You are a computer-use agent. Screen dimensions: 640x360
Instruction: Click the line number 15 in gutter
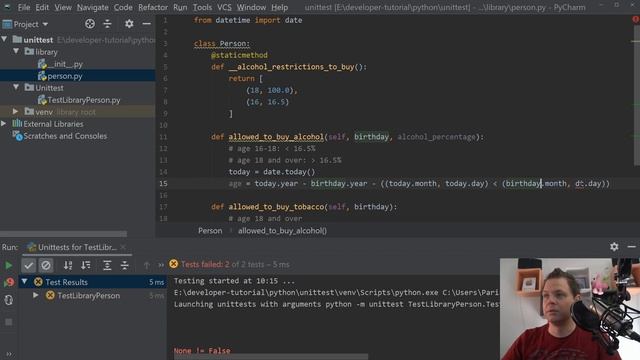click(x=163, y=184)
